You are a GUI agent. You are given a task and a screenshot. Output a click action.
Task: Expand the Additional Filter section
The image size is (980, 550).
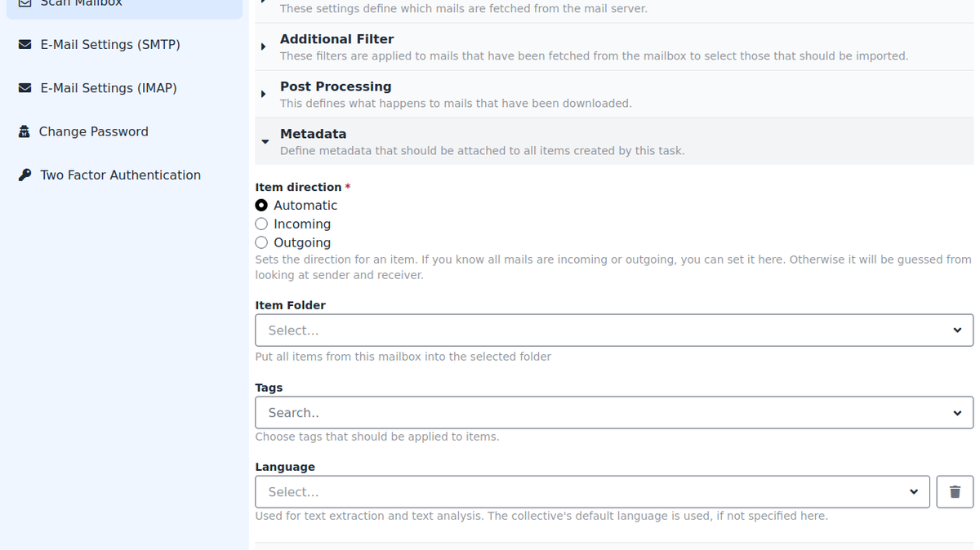[336, 39]
